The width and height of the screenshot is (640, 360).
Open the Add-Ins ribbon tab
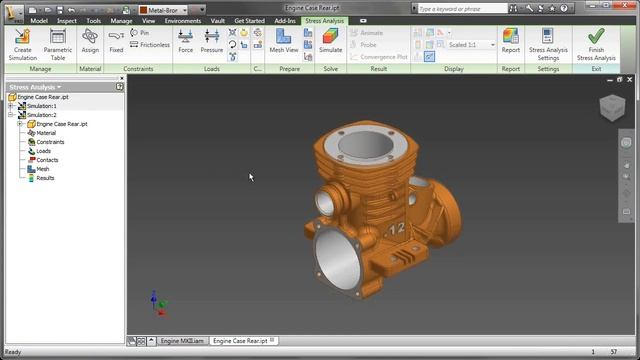(285, 21)
